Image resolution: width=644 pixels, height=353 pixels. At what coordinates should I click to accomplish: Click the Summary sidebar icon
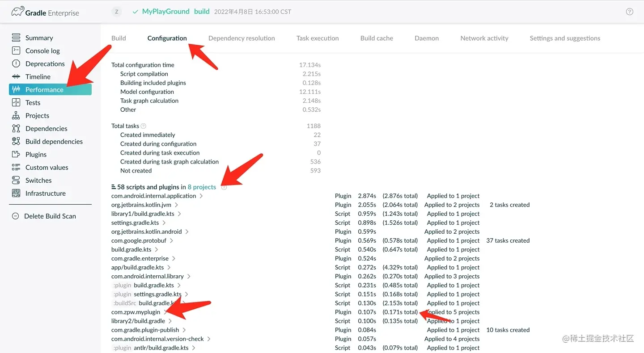pos(16,38)
